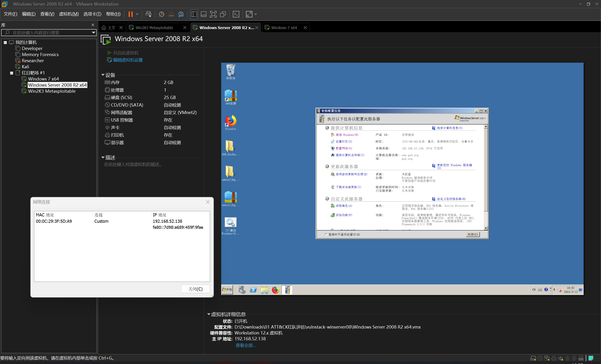This screenshot has width=601, height=364.
Task: Click 关闭(C) button in 网络连接 dialog
Action: 195,289
